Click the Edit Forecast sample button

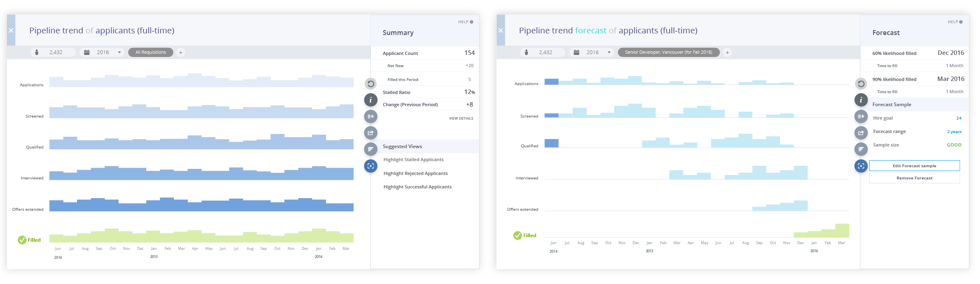point(914,166)
